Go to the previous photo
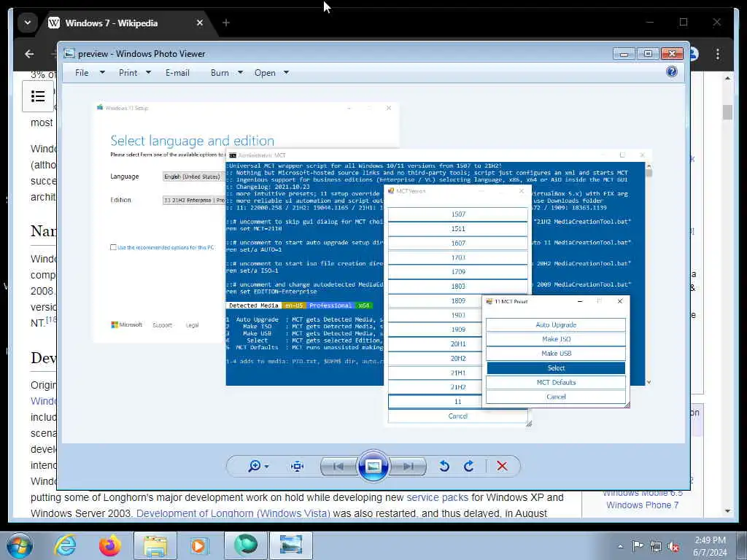Image resolution: width=747 pixels, height=560 pixels. (x=338, y=466)
